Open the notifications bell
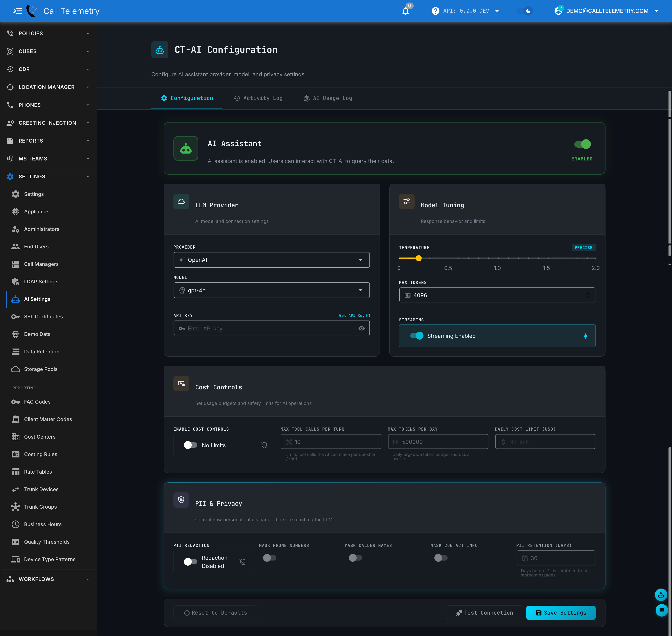The height and width of the screenshot is (636, 672). pos(405,11)
